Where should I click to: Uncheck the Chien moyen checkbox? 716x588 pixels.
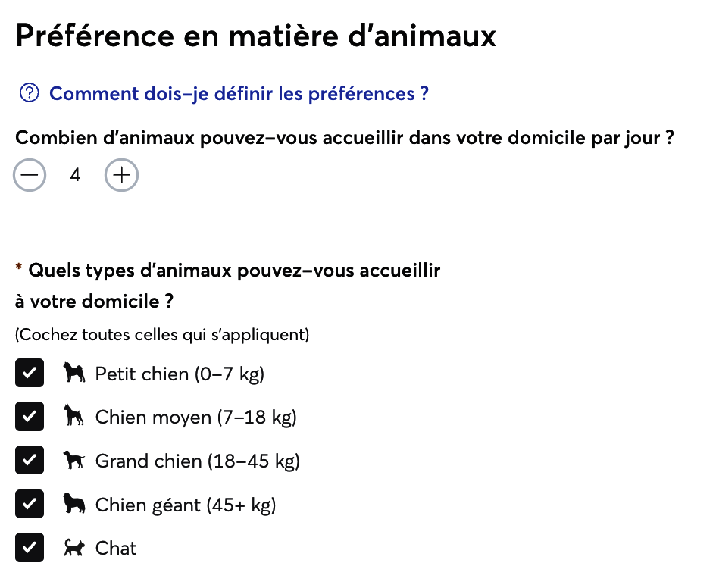tap(30, 416)
